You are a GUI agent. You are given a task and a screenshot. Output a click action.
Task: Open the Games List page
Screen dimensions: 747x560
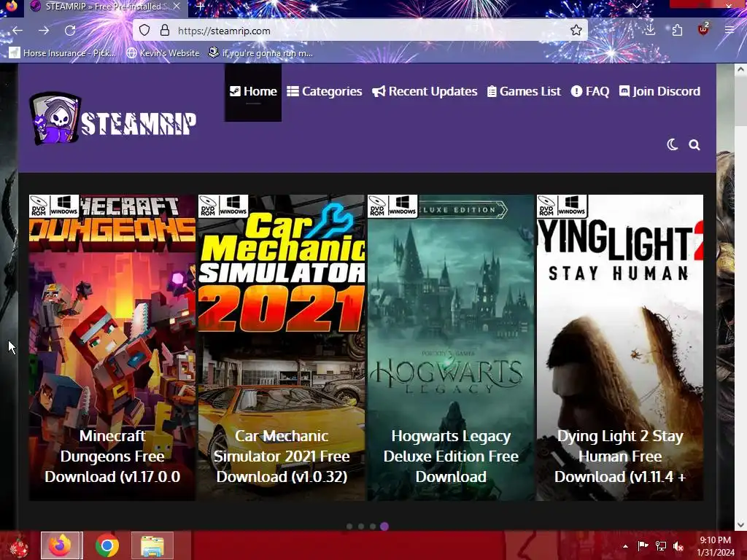point(524,91)
